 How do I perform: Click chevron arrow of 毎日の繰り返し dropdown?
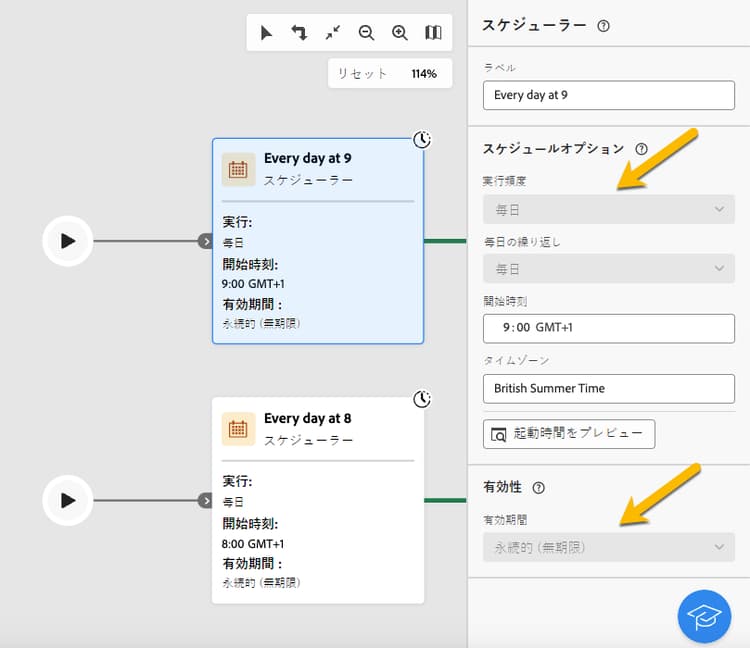click(719, 269)
